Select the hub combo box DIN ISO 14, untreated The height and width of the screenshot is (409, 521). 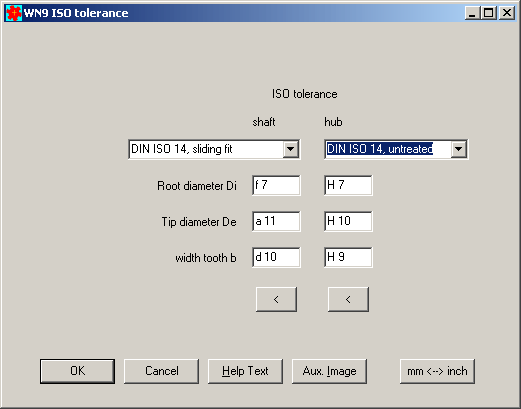click(x=396, y=149)
